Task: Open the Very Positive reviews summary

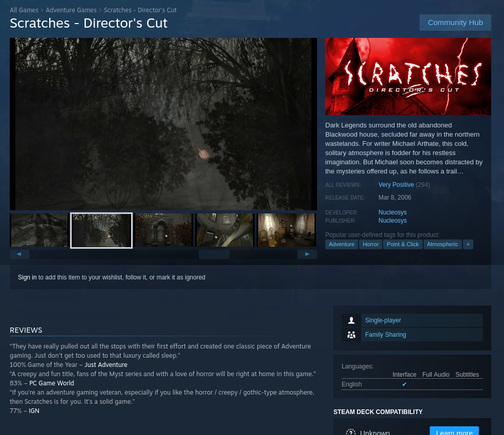Action: (x=396, y=185)
